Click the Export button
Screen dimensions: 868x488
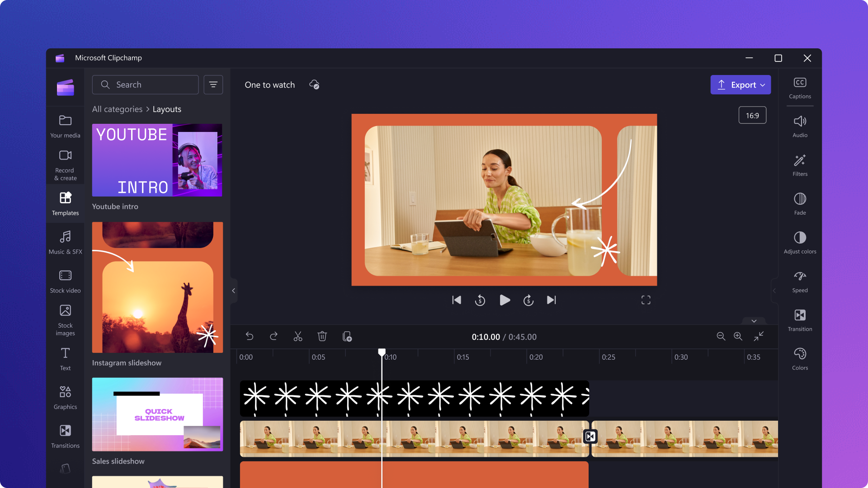741,84
